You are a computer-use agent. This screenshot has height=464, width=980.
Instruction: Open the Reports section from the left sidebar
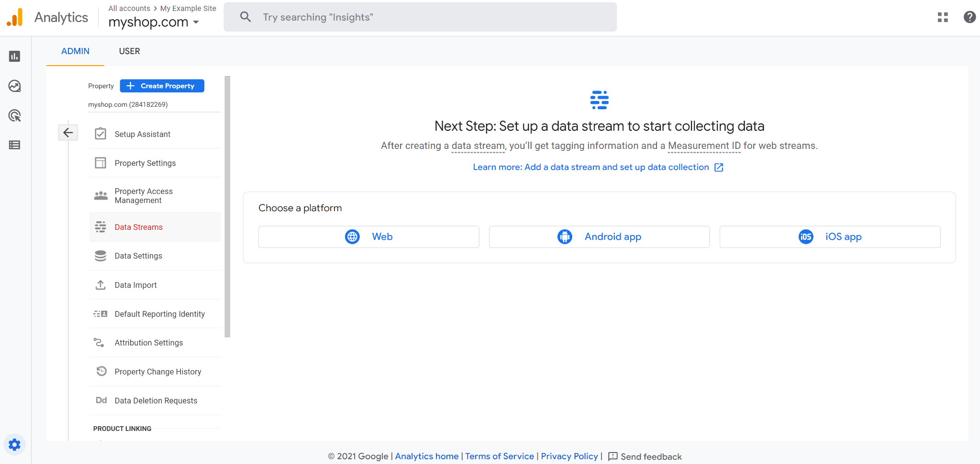(14, 56)
